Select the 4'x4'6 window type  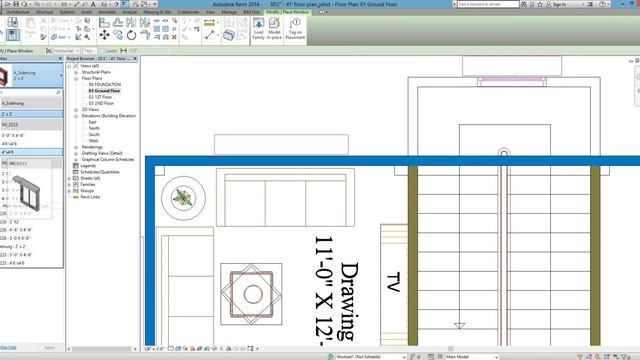coord(31,152)
